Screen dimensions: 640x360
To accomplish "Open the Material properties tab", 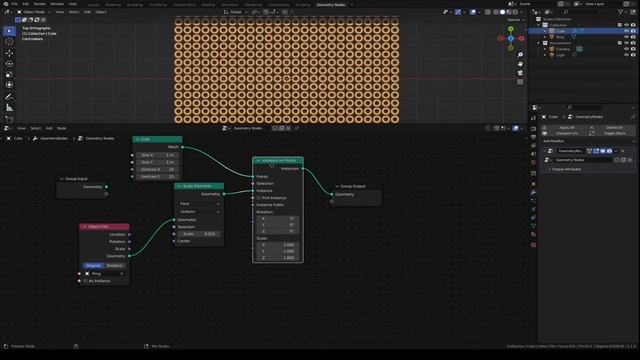I will [533, 234].
